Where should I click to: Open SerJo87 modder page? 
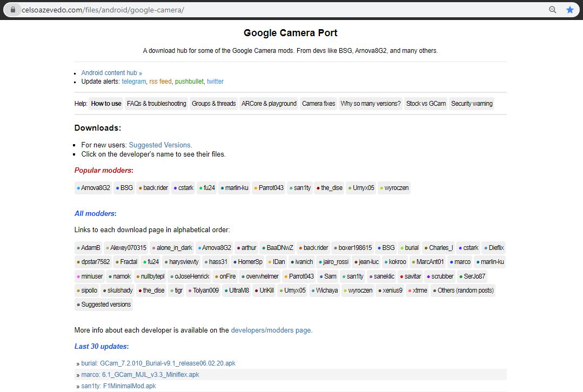point(472,276)
